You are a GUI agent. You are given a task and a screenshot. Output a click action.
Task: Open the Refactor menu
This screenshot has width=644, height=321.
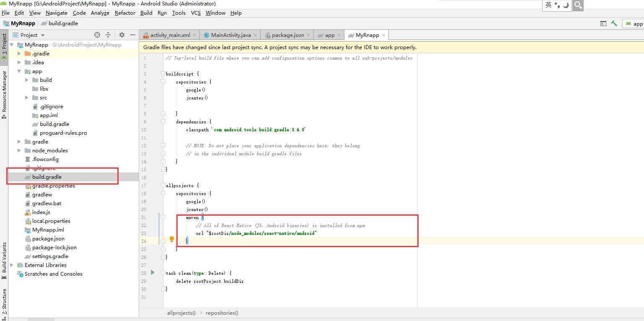125,13
